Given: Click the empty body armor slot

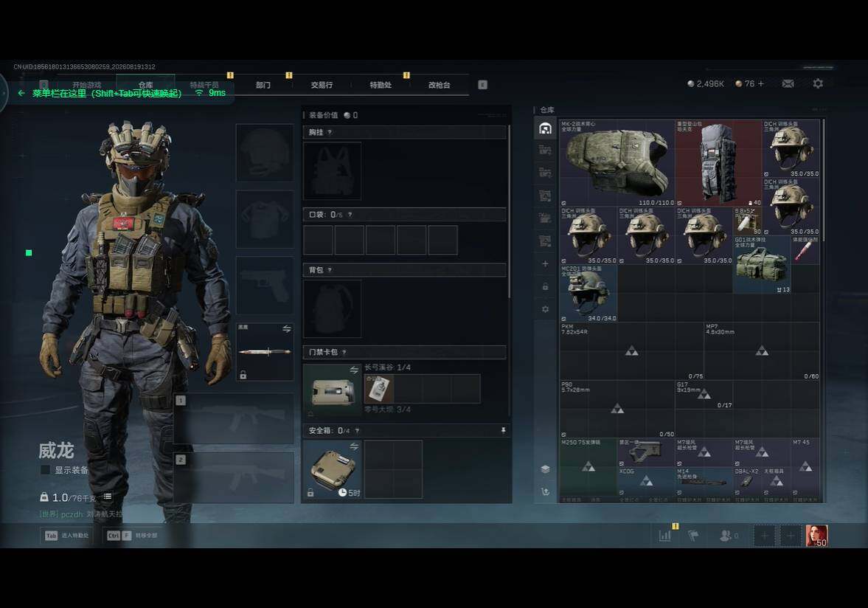Looking at the screenshot, I should coord(265,219).
